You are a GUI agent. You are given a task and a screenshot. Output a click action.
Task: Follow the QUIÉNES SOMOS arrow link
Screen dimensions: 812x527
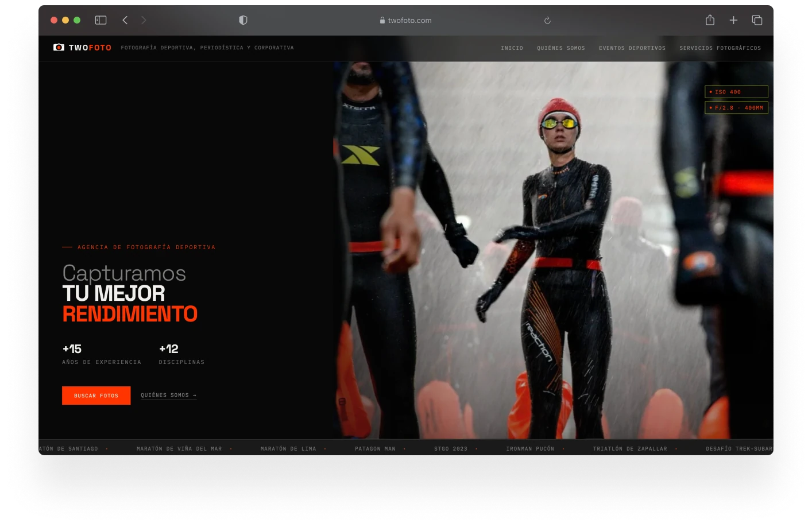coord(168,396)
